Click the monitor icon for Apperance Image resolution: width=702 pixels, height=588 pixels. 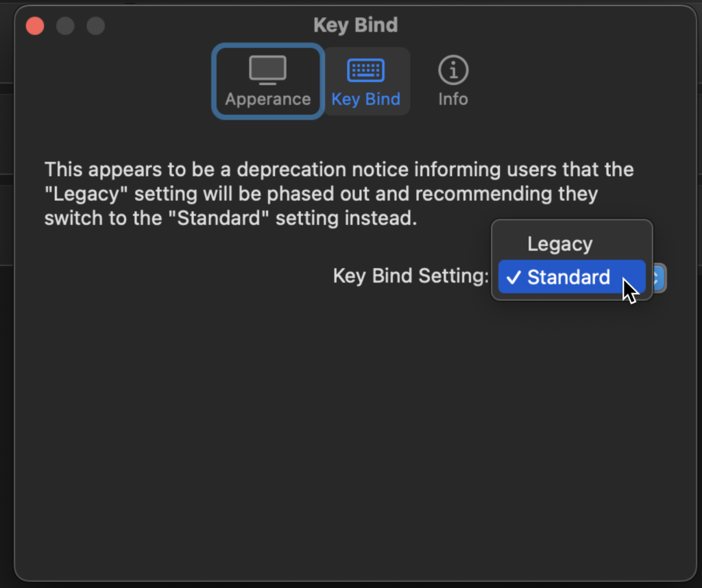(268, 71)
